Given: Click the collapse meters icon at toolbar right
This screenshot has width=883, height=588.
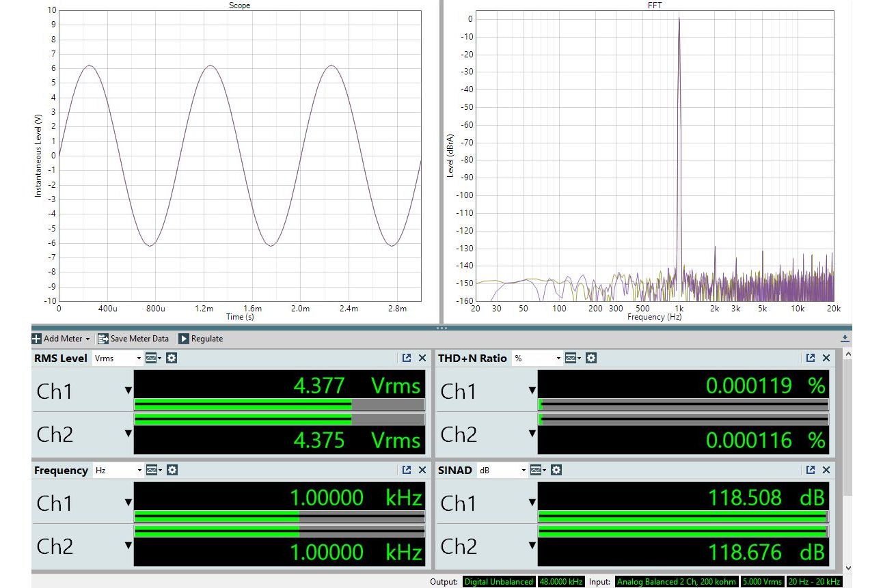Looking at the screenshot, I should [x=845, y=339].
